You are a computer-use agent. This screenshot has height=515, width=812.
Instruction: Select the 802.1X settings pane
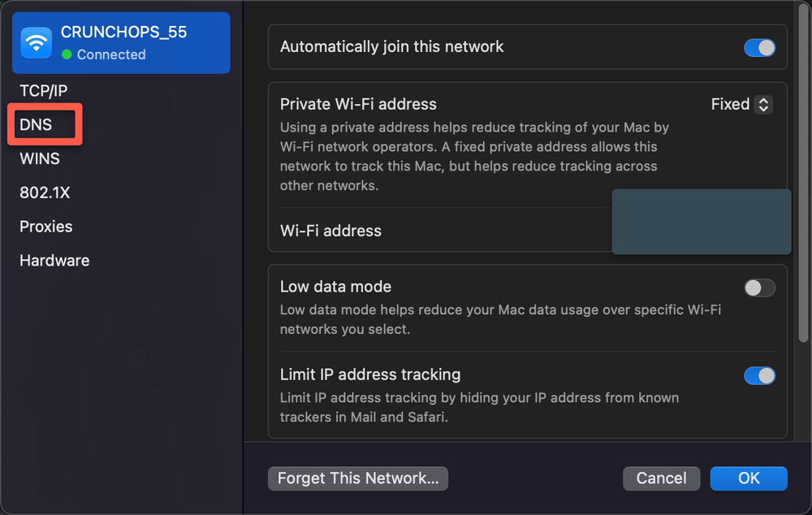pyautogui.click(x=43, y=193)
